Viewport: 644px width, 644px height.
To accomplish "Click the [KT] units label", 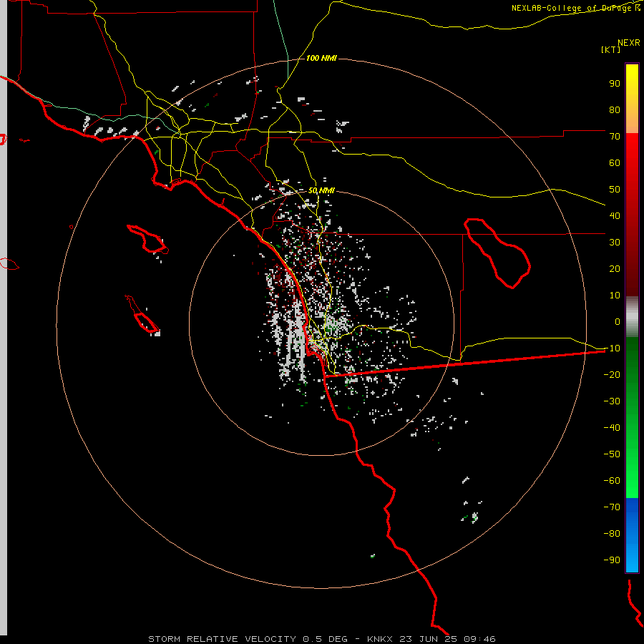I will (611, 49).
